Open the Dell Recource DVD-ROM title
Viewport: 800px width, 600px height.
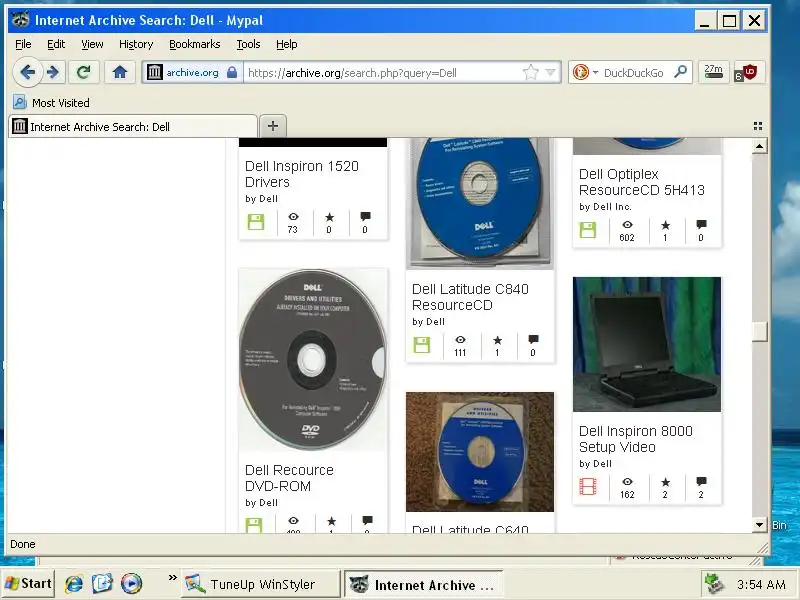[x=289, y=478]
